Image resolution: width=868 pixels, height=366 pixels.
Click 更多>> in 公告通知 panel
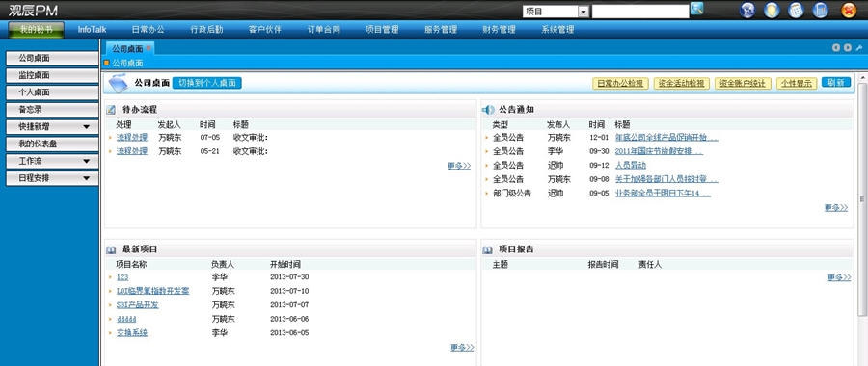click(x=836, y=208)
